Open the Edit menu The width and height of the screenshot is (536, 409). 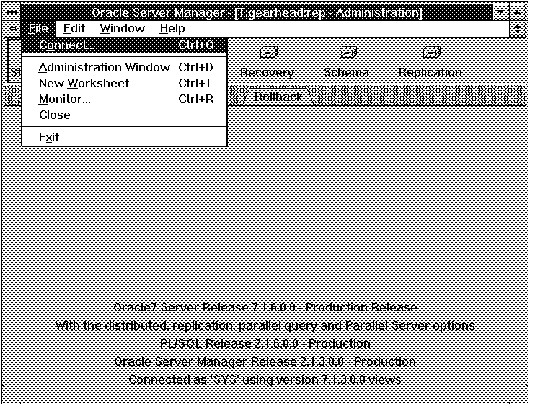tap(74, 29)
